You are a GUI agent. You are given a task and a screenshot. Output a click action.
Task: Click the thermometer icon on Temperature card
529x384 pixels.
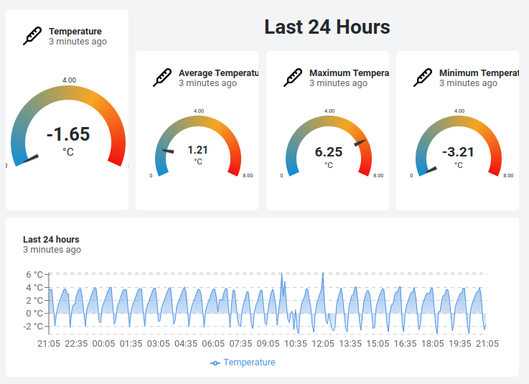[32, 36]
